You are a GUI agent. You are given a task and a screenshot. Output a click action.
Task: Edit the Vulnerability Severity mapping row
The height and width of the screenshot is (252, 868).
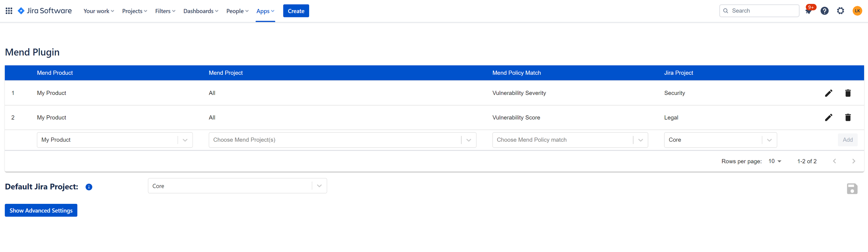point(828,93)
